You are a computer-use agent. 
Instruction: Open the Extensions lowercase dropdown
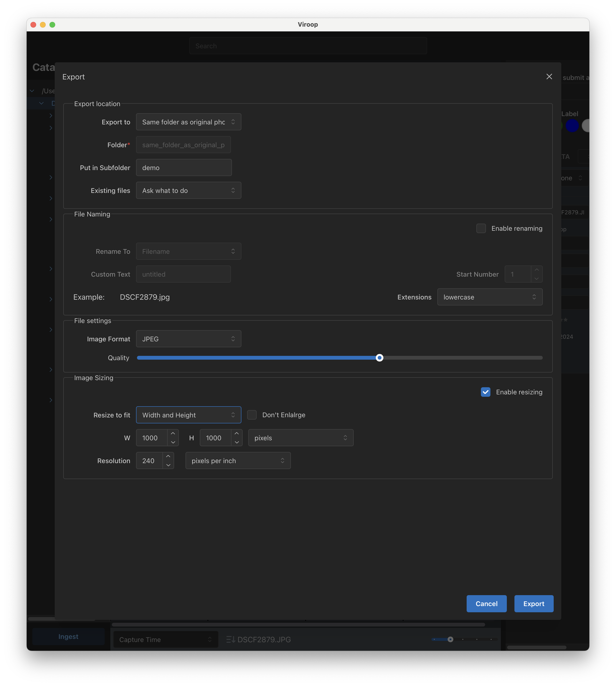click(489, 297)
